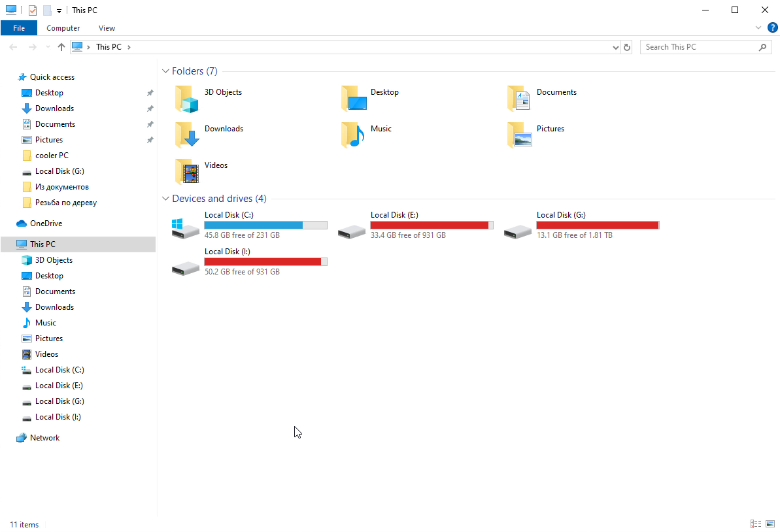This screenshot has height=532, width=780.
Task: Open the address bar history dropdown
Action: (616, 47)
